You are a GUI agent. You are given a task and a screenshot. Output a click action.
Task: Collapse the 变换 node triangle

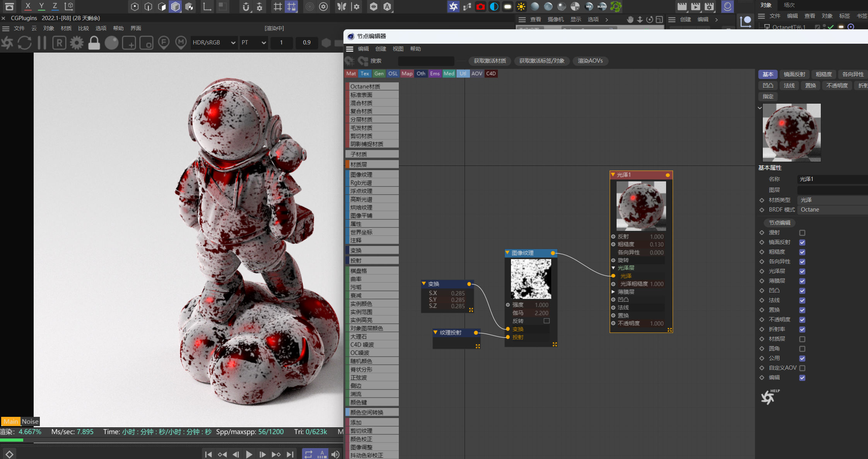pos(424,284)
